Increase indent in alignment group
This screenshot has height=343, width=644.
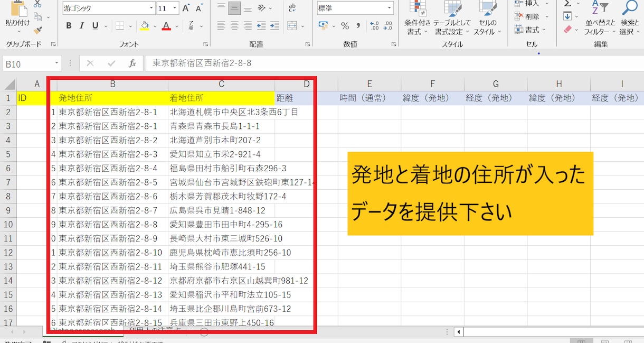[x=274, y=26]
